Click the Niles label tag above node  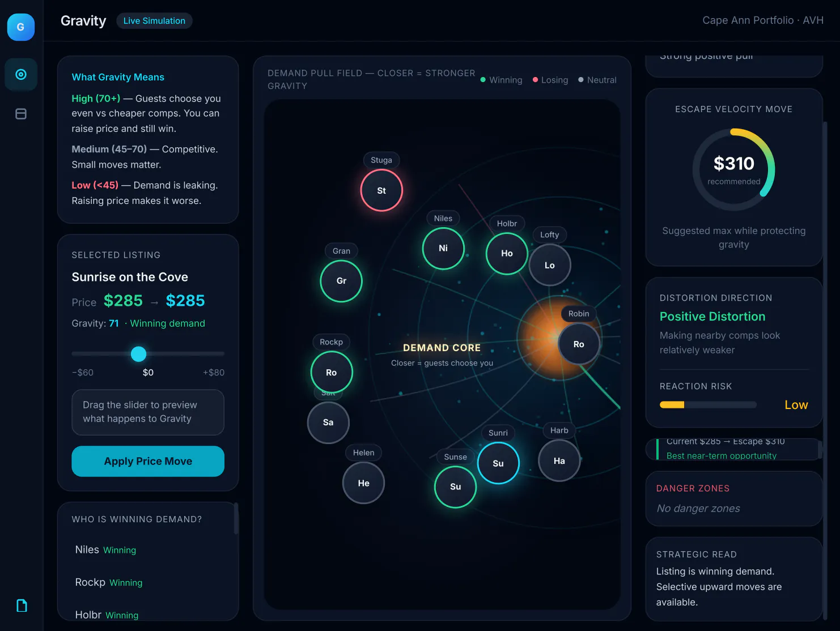[443, 218]
